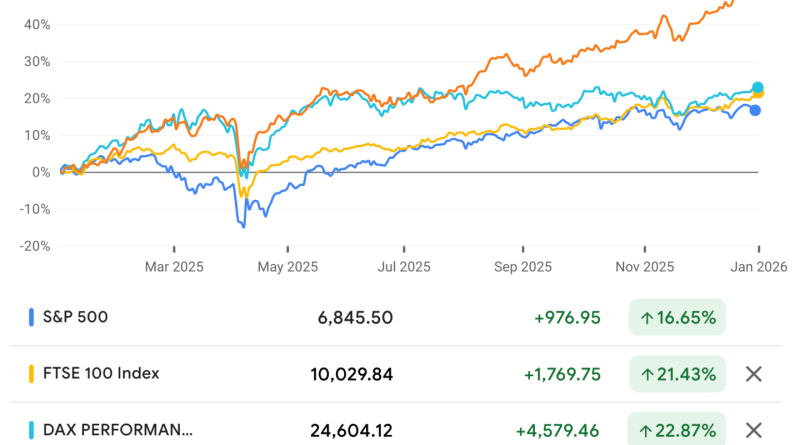Image resolution: width=800 pixels, height=445 pixels.
Task: Open the FTSE 100 Index link
Action: [x=101, y=374]
